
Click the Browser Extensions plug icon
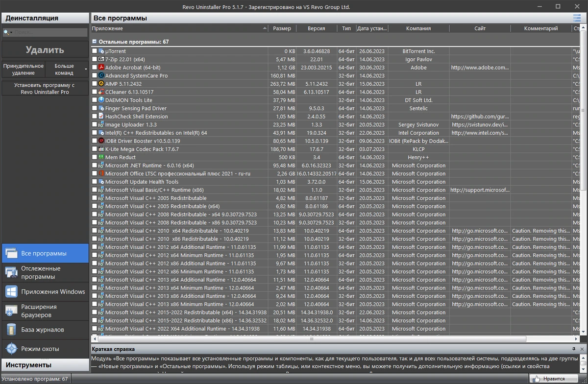[11, 311]
